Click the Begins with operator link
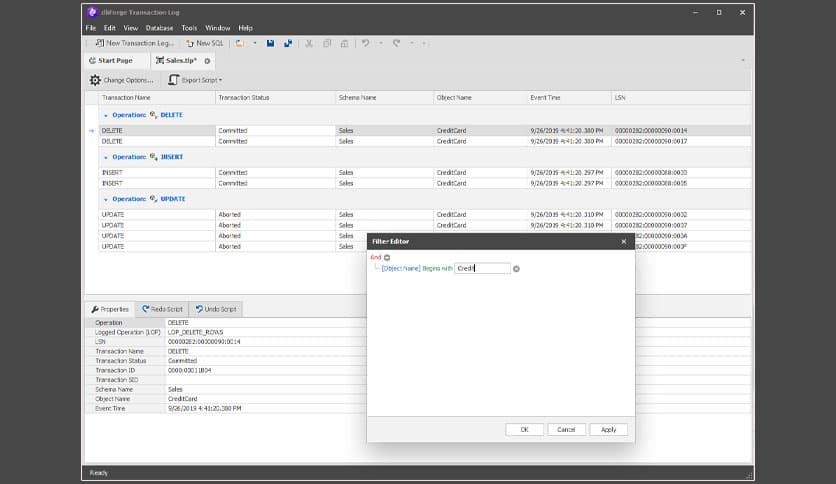 438,269
